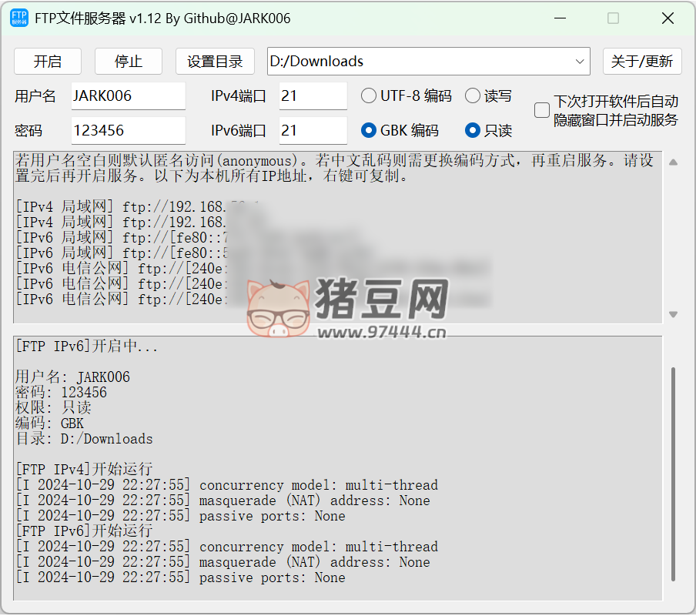Click the 开启 button to start server
696x616 pixels.
[x=47, y=62]
